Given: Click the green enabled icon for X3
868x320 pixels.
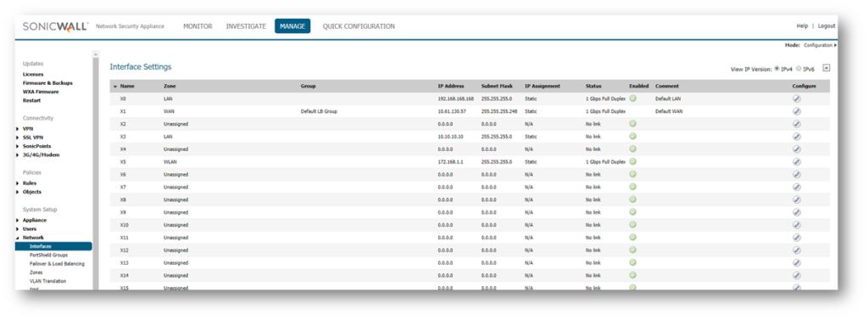Looking at the screenshot, I should pyautogui.click(x=632, y=136).
